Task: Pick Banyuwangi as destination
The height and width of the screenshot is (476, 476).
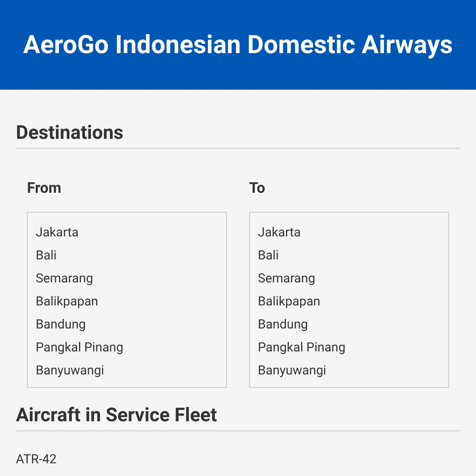Action: click(349, 370)
